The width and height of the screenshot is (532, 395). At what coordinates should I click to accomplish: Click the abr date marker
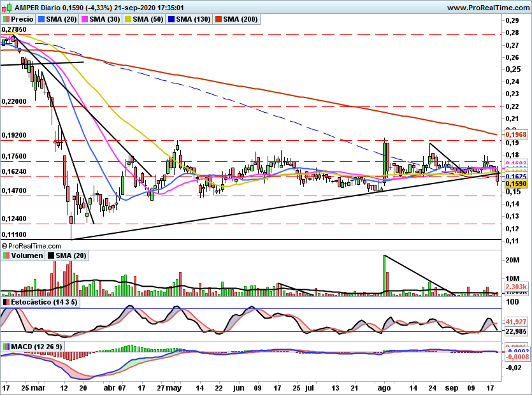[x=109, y=388]
